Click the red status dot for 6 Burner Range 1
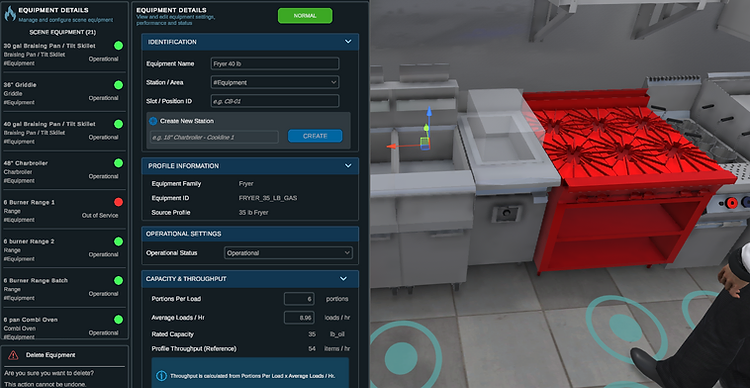The width and height of the screenshot is (750, 388). pyautogui.click(x=119, y=202)
